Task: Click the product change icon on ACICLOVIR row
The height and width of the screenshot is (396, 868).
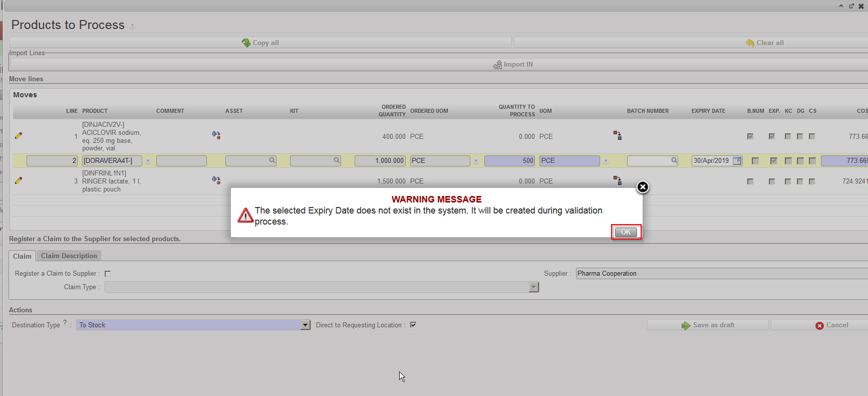Action: [x=216, y=135]
